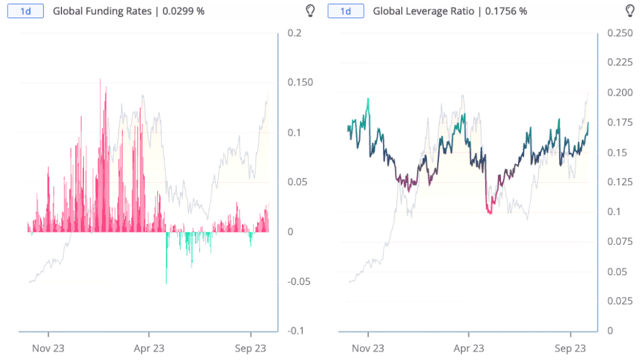Image resolution: width=642 pixels, height=364 pixels.
Task: Click the Sep 23 label on Leverage Ratio chart
Action: pyautogui.click(x=571, y=348)
